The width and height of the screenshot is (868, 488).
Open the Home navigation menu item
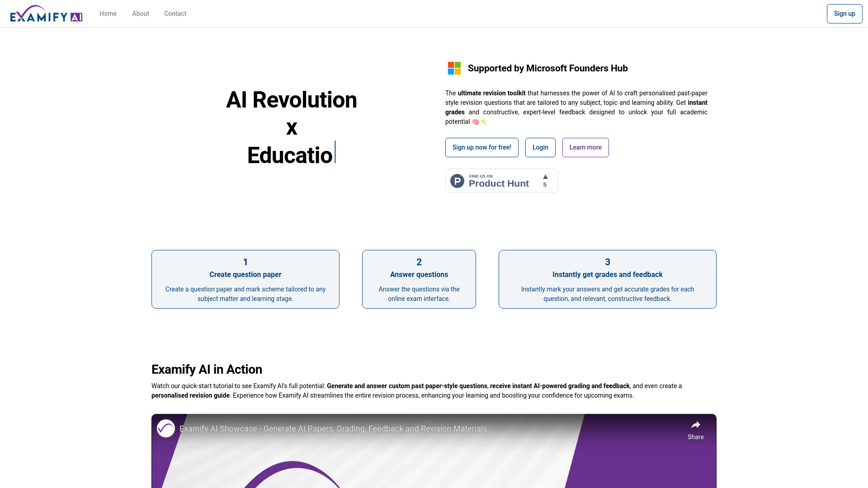tap(108, 13)
